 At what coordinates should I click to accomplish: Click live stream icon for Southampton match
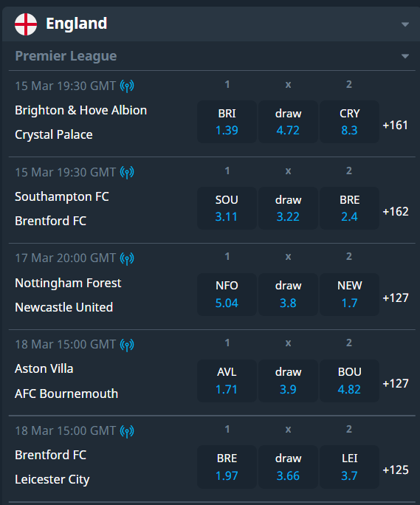point(127,172)
